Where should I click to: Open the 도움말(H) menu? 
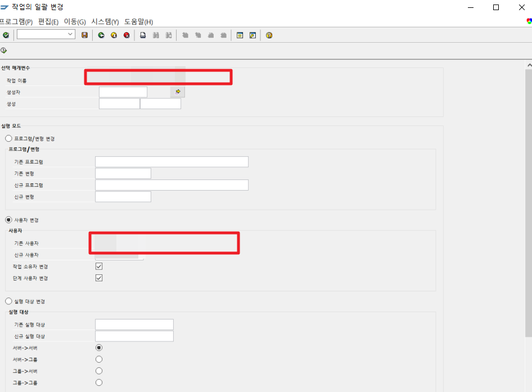[138, 22]
